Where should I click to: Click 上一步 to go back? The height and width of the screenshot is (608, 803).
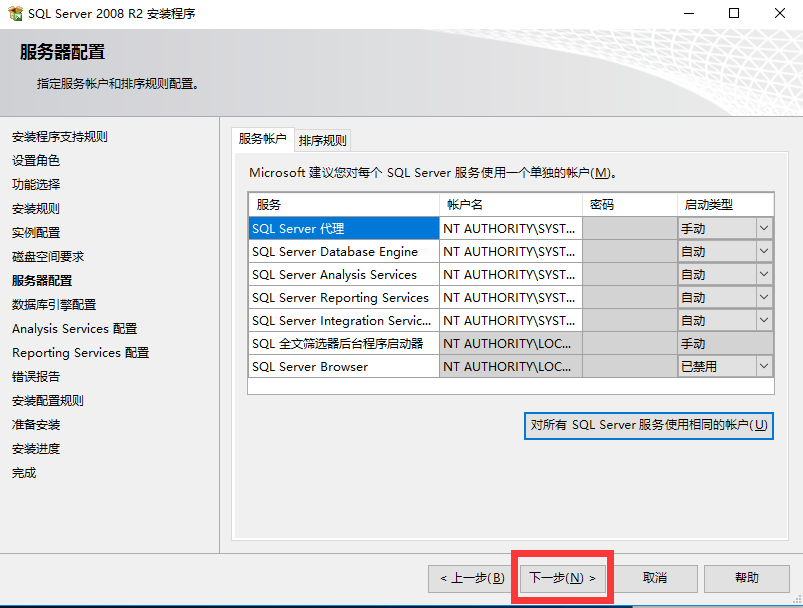click(x=469, y=578)
